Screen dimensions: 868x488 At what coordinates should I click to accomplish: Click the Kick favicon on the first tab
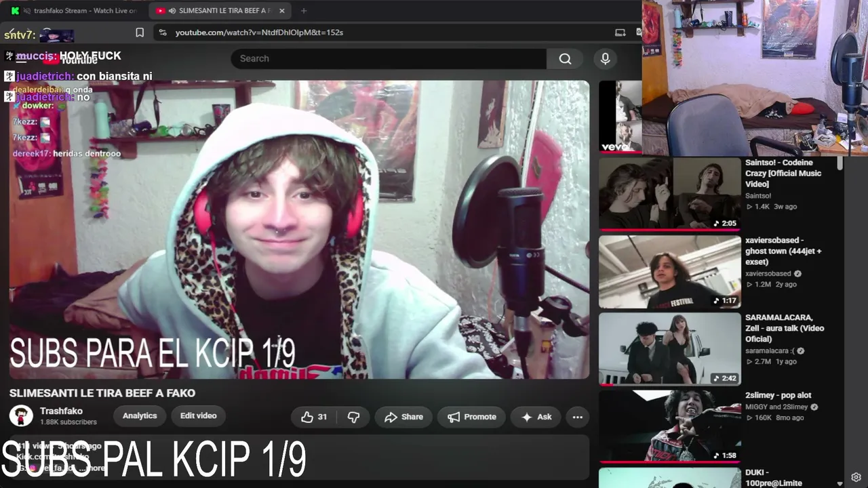[16, 11]
